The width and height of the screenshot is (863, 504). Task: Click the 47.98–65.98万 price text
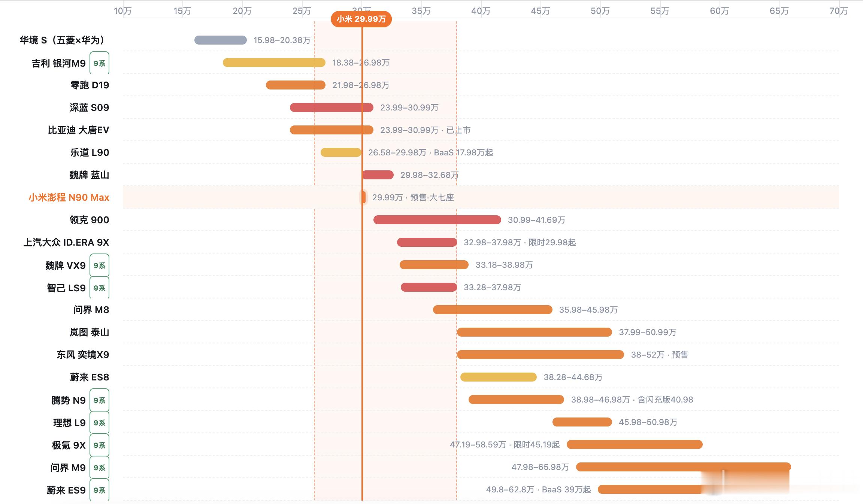540,467
